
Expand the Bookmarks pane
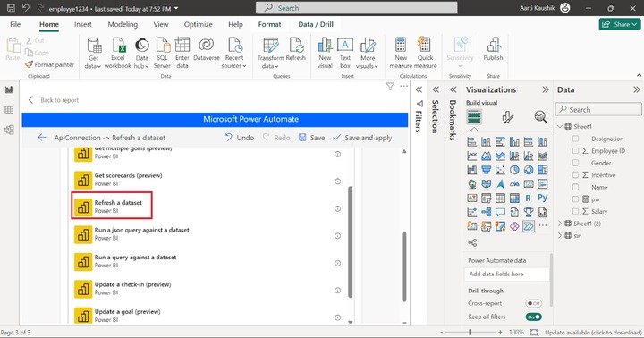(x=453, y=89)
